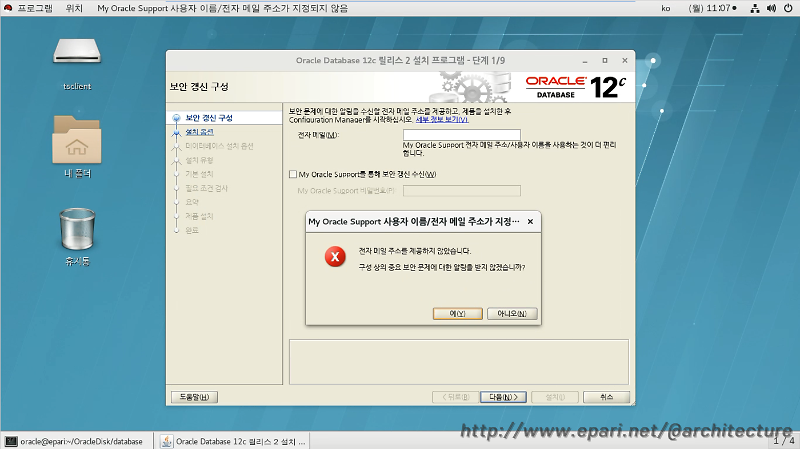Open the 위치 menu in top bar
Viewport: 800px width, 449px height.
click(x=74, y=8)
